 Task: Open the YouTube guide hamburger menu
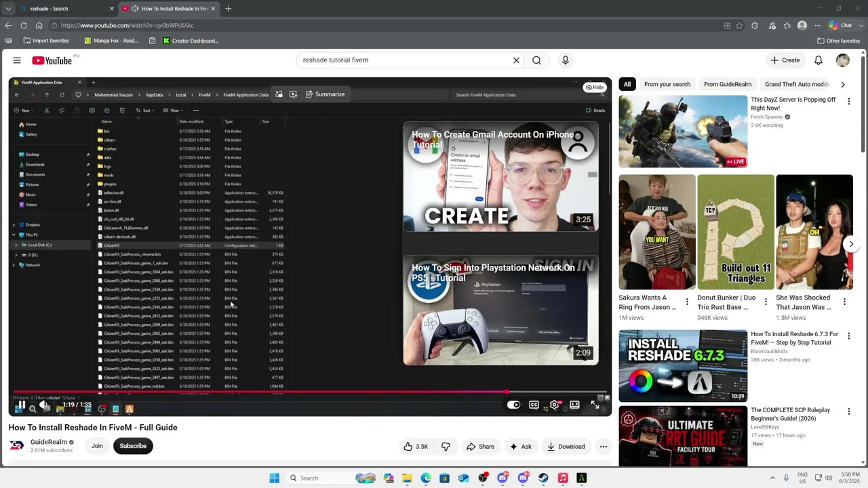click(x=17, y=60)
